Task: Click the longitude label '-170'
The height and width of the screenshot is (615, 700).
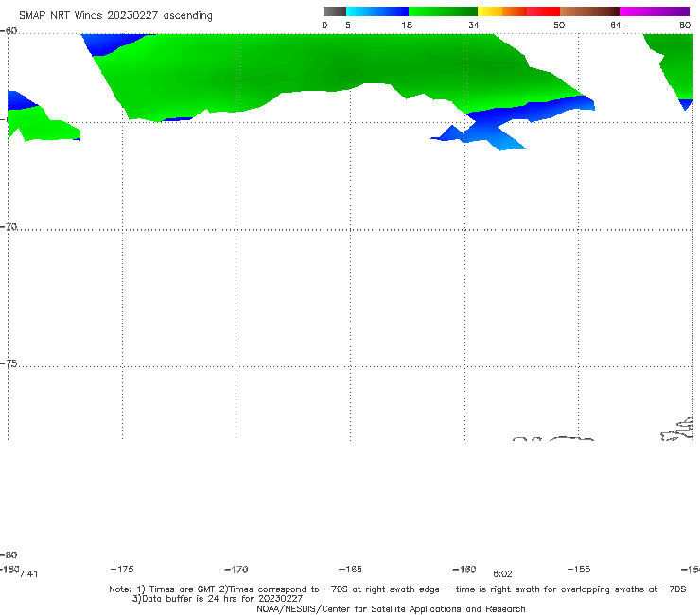Action: (236, 570)
